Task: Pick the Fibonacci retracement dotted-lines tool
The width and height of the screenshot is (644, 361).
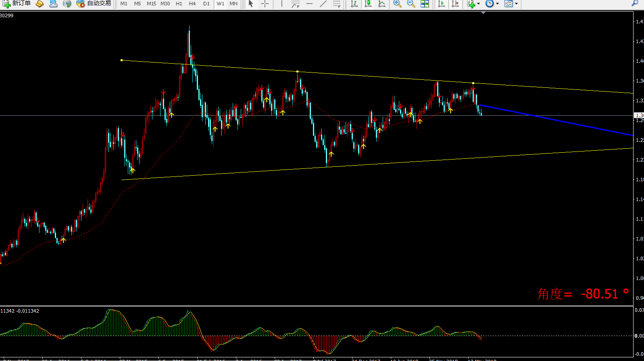Action: pos(337,4)
